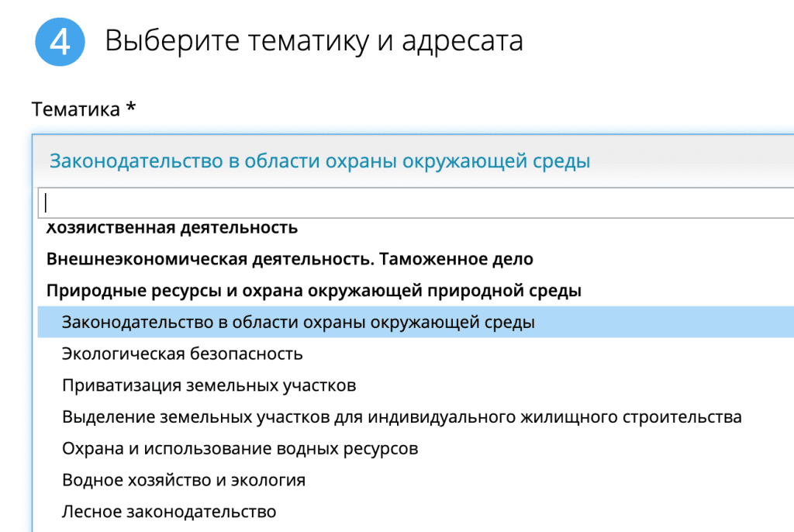Screen dimensions: 794x532
Task: Click the blue step 4 circle badge
Action: (60, 42)
